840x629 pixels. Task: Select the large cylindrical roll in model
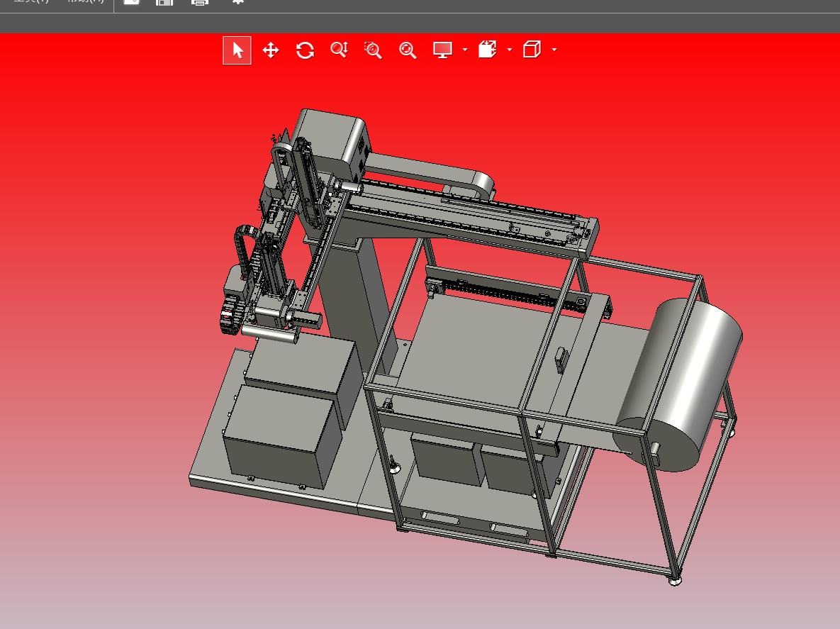coord(678,384)
